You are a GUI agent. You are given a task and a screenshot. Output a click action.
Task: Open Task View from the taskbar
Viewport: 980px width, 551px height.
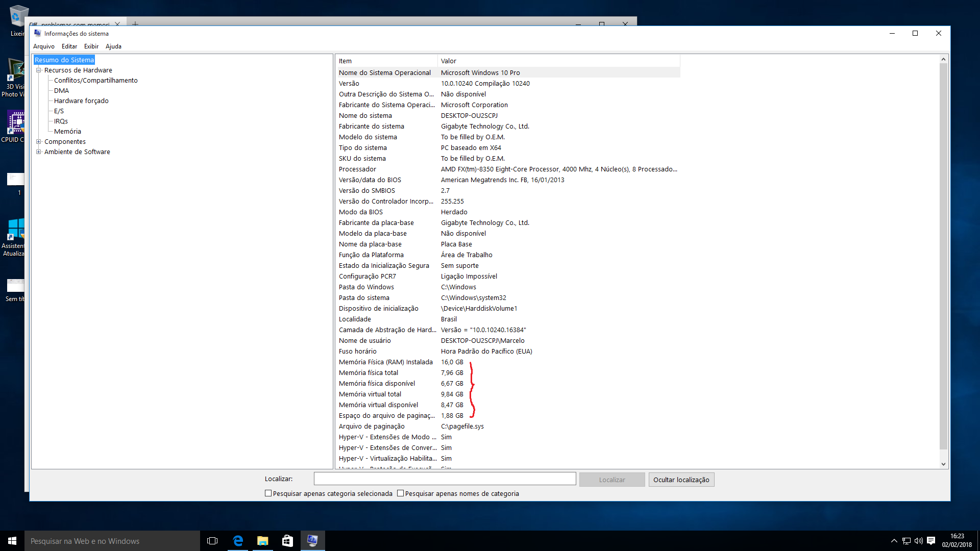tap(212, 541)
